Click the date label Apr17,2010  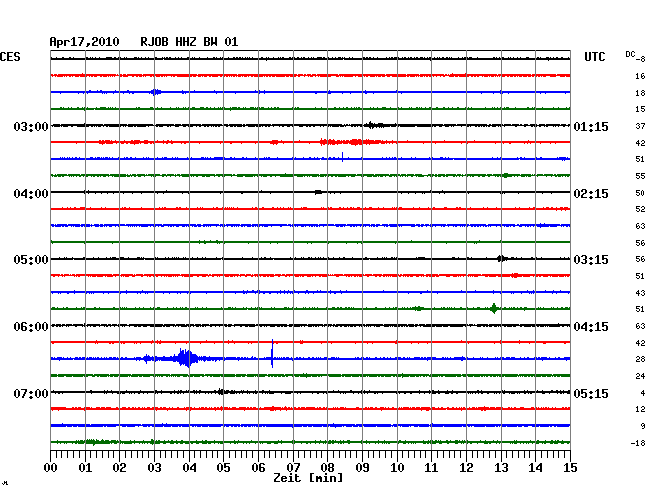pos(84,42)
